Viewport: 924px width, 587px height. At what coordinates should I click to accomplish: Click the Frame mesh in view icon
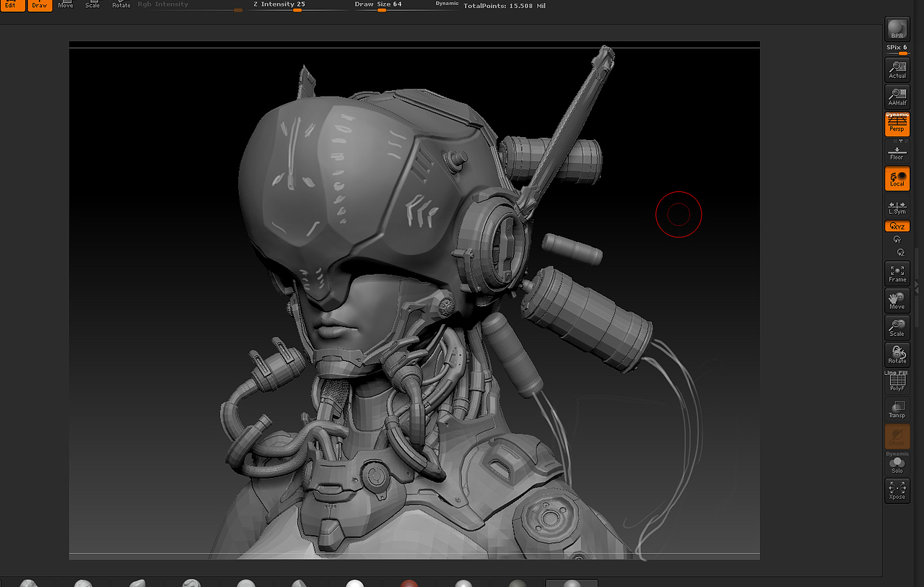coord(897,274)
